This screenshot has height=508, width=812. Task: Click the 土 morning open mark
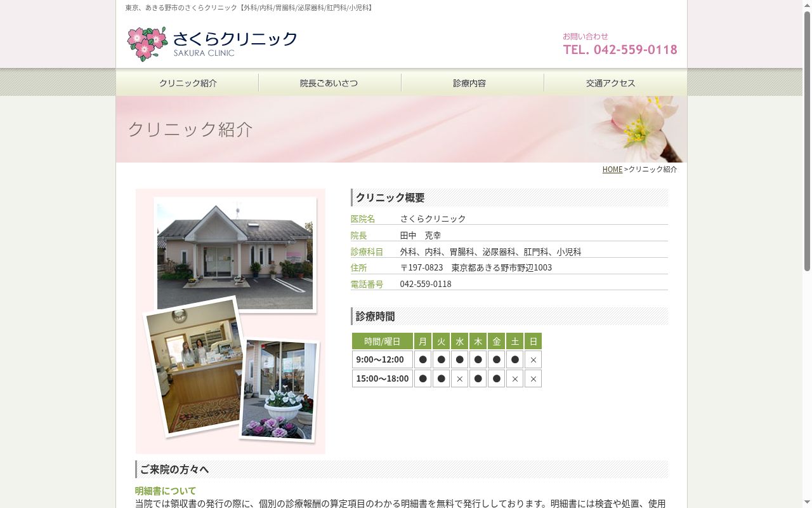click(515, 359)
